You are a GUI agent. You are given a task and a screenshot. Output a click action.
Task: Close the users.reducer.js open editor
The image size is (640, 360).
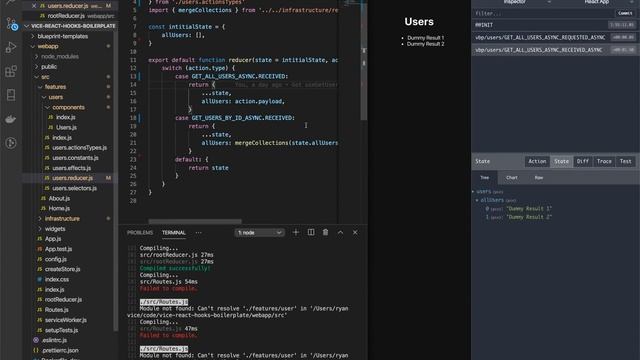pyautogui.click(x=34, y=6)
